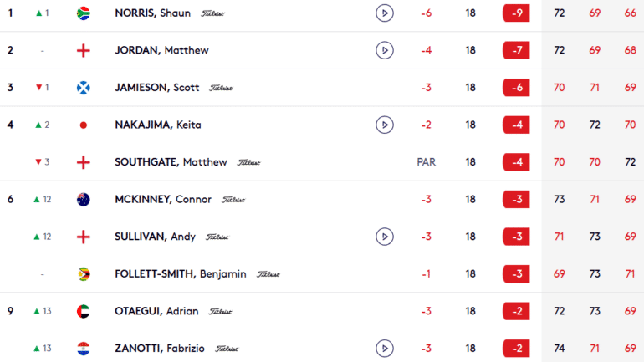Image resolution: width=644 pixels, height=362 pixels.
Task: Click the South African flag next to Norris
Action: [84, 13]
